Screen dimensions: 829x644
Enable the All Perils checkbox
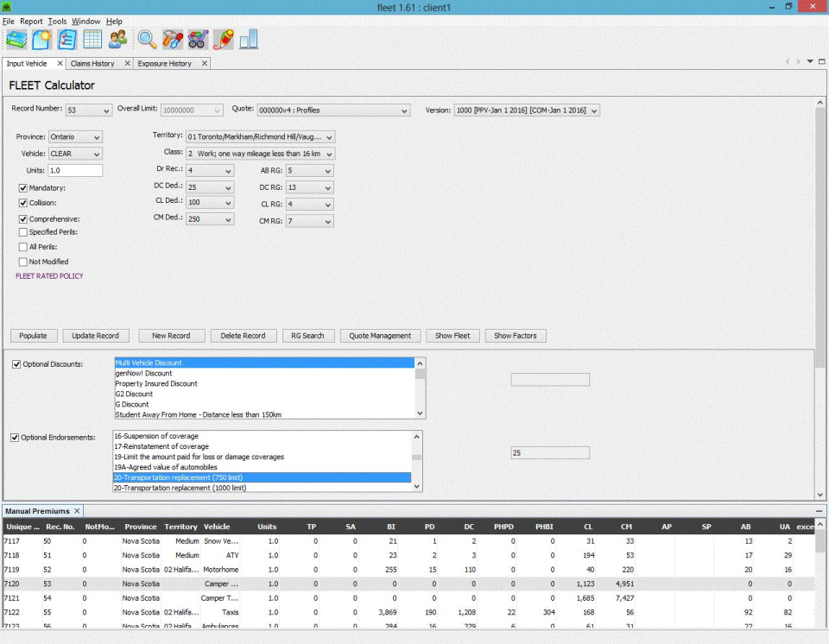[x=22, y=247]
